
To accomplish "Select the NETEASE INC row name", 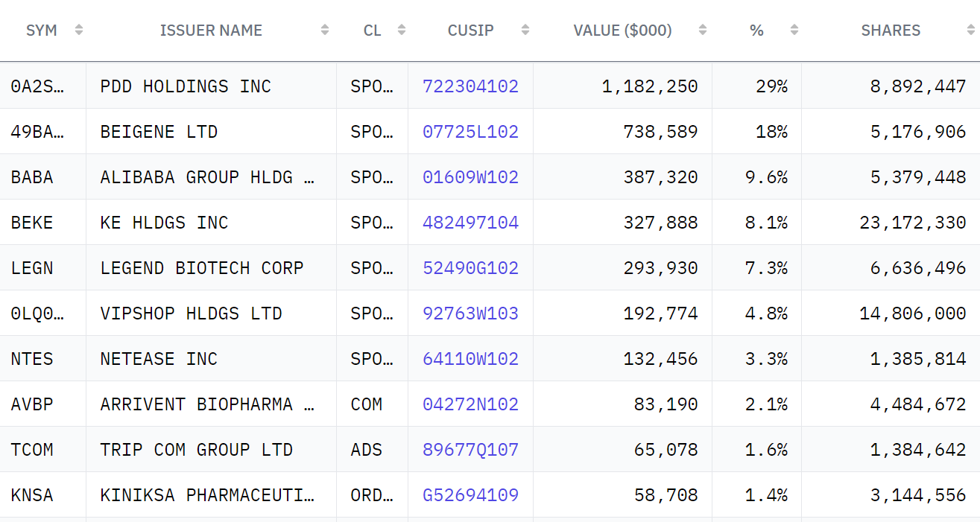I will (x=159, y=359).
